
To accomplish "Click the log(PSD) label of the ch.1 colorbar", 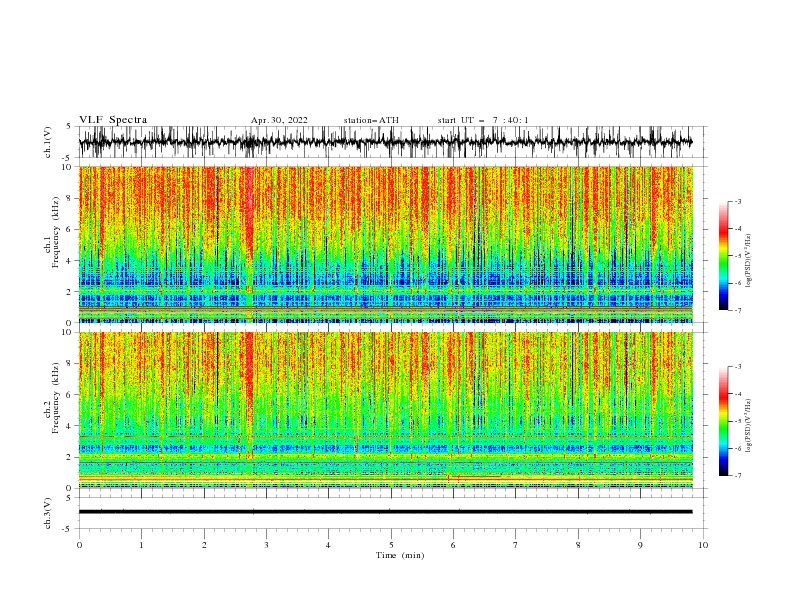I will coord(749,261).
